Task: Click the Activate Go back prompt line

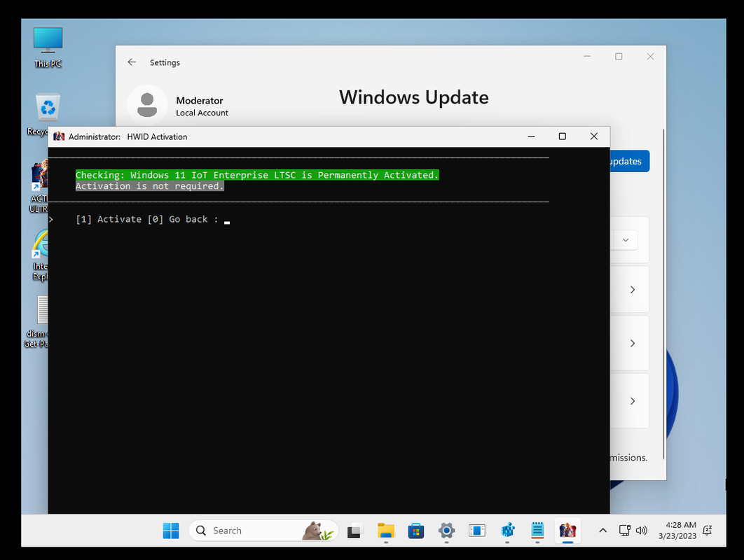Action: coord(153,219)
